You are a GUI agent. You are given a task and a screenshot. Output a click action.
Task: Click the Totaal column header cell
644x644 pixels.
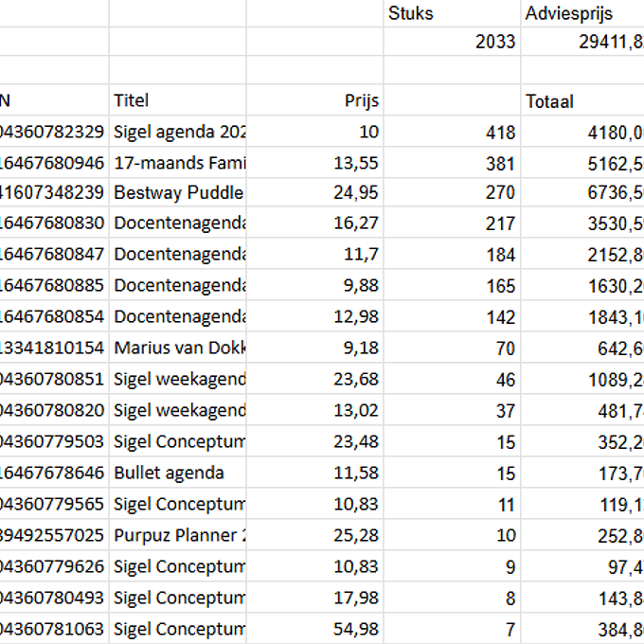[581, 101]
